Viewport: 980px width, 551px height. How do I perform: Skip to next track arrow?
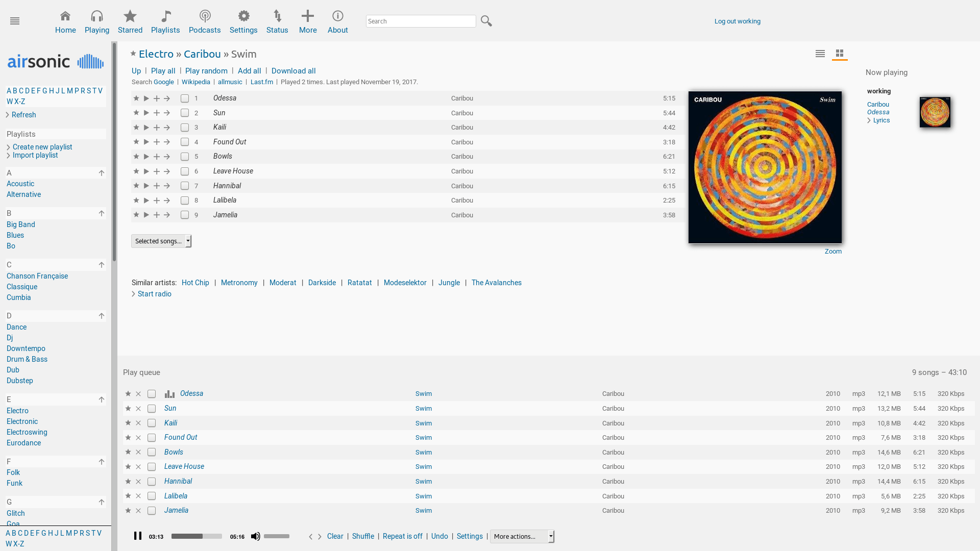pos(320,537)
